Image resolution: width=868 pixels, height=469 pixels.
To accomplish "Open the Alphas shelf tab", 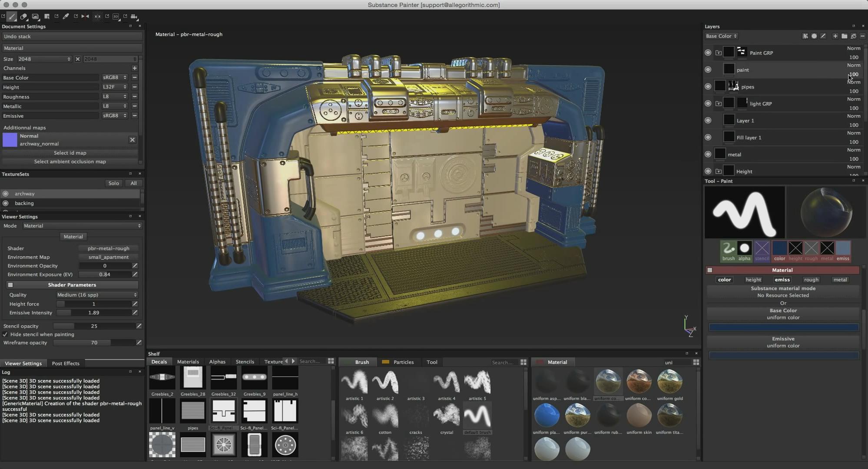I will click(x=217, y=362).
